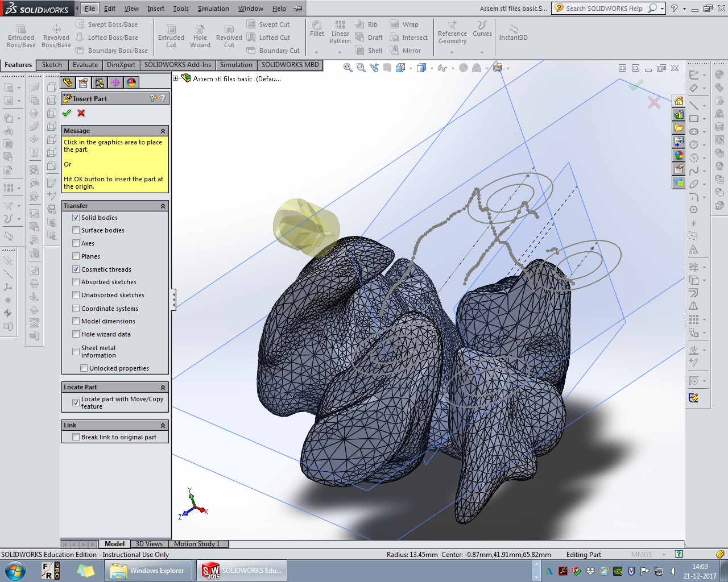Screen dimensions: 728x582
Task: Toggle Locate part with Move/Copy feature
Action: [76, 402]
